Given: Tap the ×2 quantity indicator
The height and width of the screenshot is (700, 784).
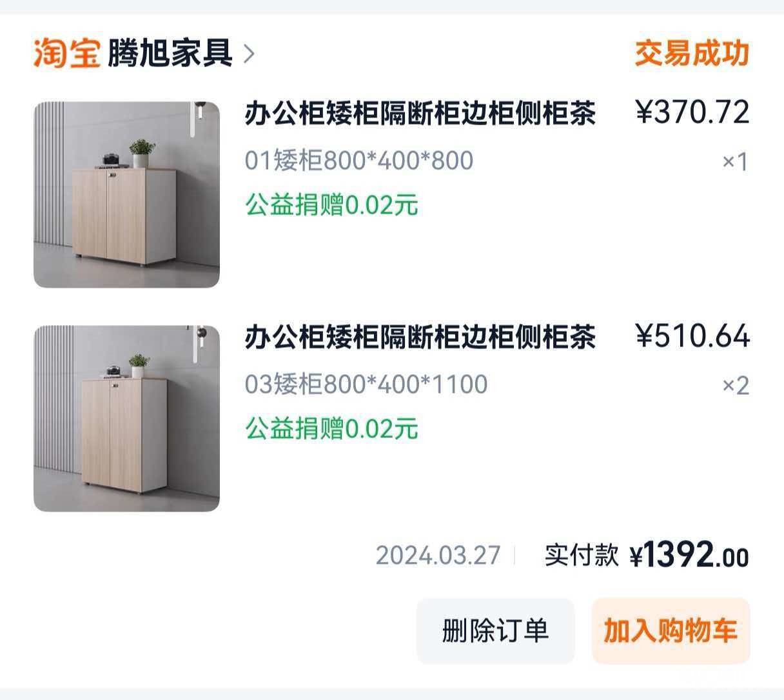Looking at the screenshot, I should [736, 385].
